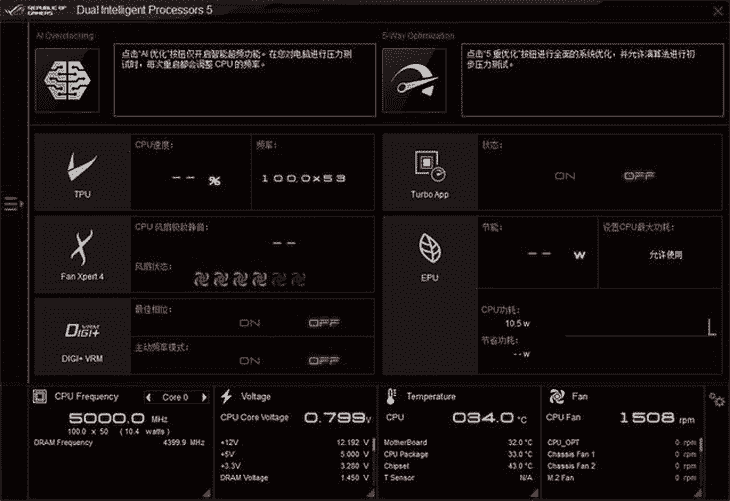Click the 5000.0 MHz frequency readout
The height and width of the screenshot is (501, 730).
(118, 418)
